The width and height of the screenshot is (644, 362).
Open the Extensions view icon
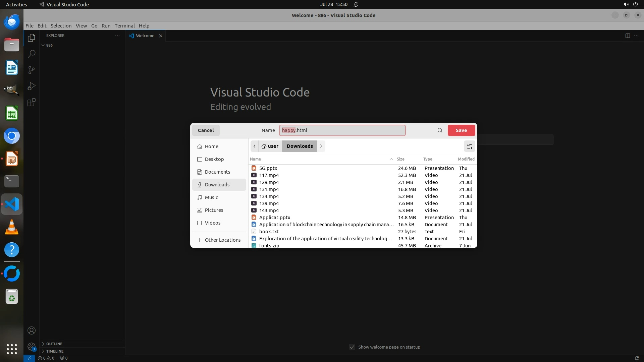coord(31,103)
